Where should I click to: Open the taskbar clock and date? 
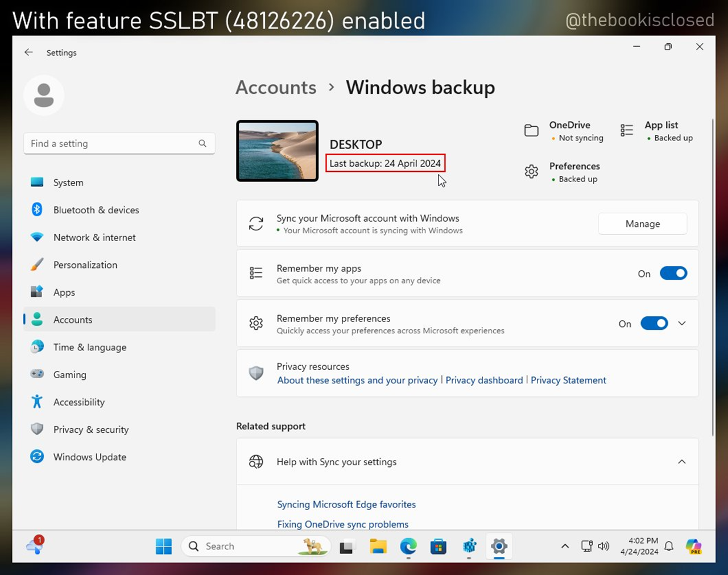pos(639,547)
